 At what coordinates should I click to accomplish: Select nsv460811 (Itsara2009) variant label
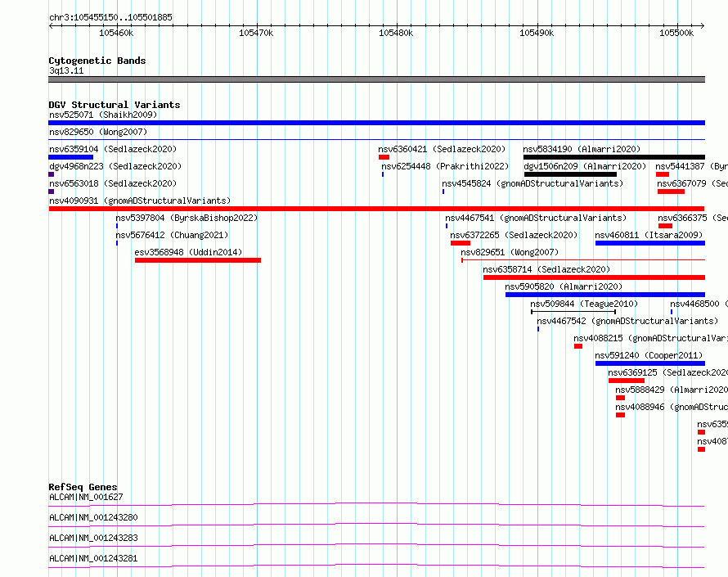(649, 235)
